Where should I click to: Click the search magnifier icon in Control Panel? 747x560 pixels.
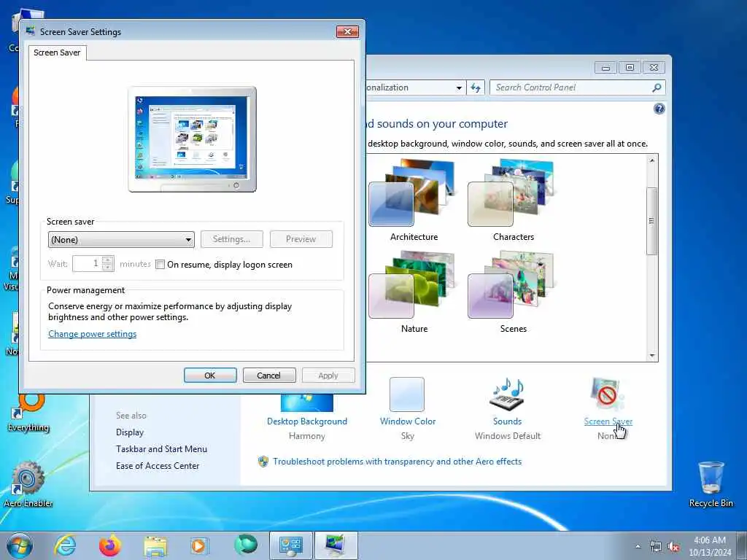pos(657,87)
